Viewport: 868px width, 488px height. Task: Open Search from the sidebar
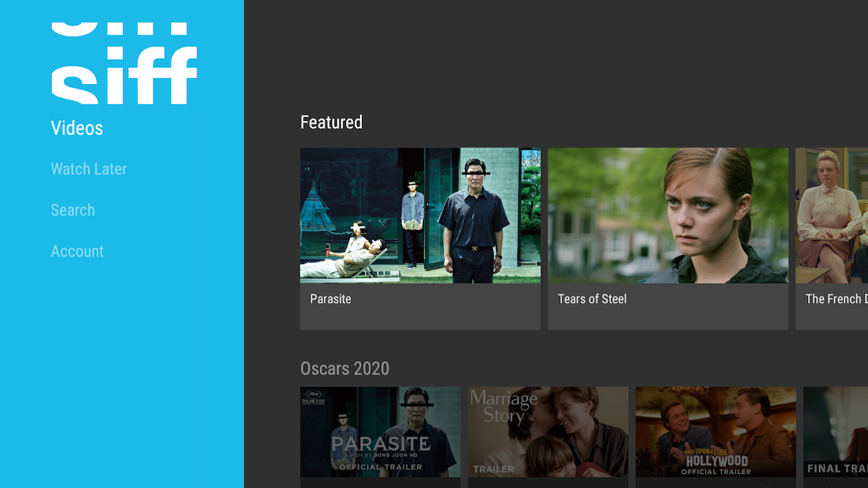click(73, 210)
